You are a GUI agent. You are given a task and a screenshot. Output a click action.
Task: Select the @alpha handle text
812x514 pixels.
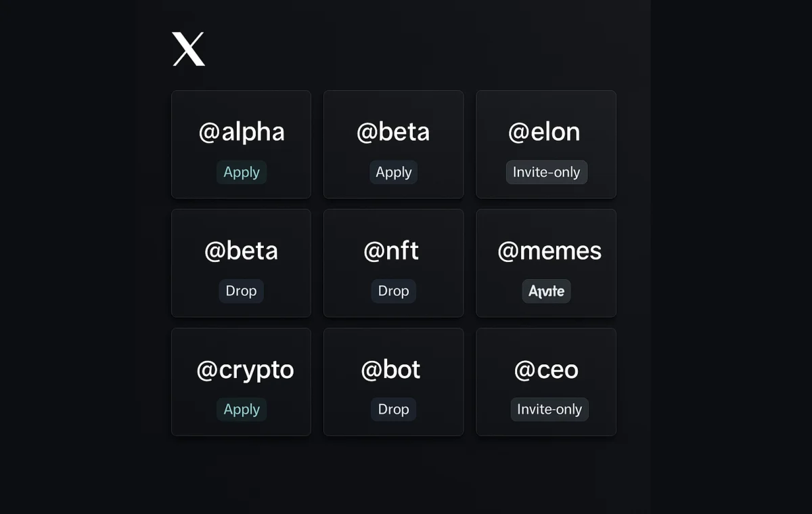[242, 132]
